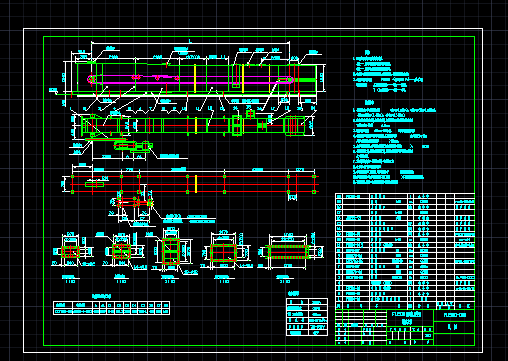
Task: Pick the dimension parameter table at bottom left
Action: (111, 308)
